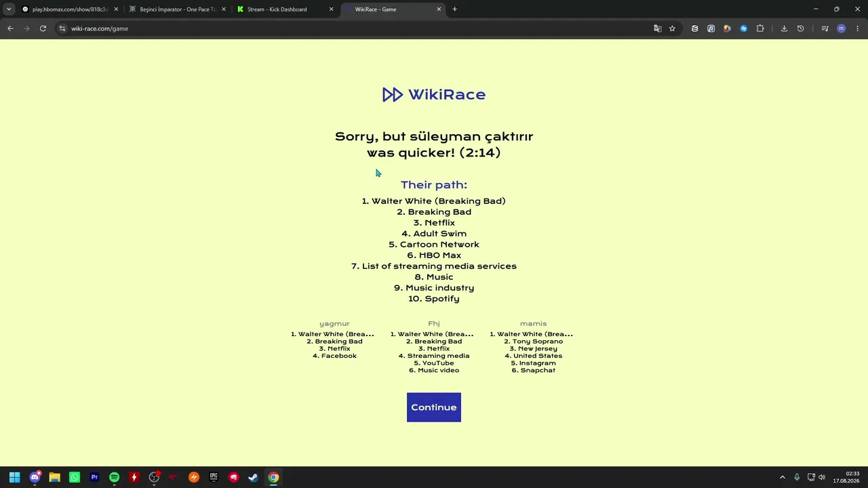Open Google Translate icon in address bar

point(657,28)
